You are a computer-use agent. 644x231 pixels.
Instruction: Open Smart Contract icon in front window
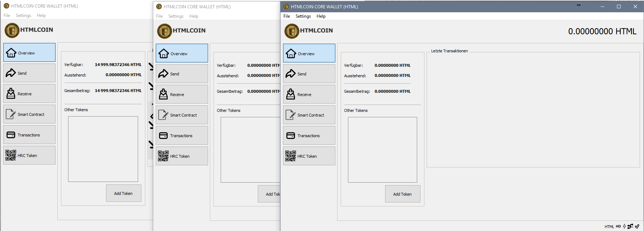pyautogui.click(x=291, y=115)
